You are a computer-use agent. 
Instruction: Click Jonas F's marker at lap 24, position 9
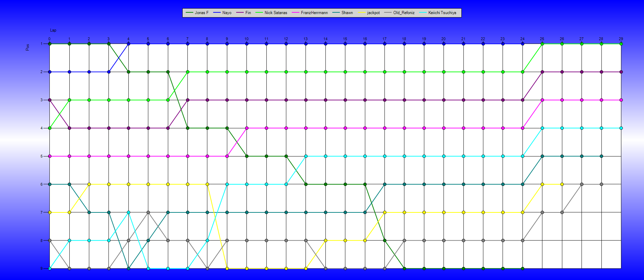pyautogui.click(x=522, y=268)
